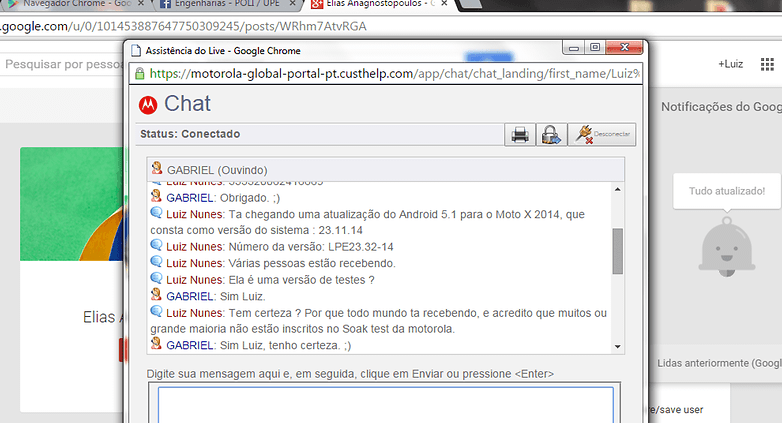Click the chat message input text box
782x423 pixels.
(x=386, y=405)
